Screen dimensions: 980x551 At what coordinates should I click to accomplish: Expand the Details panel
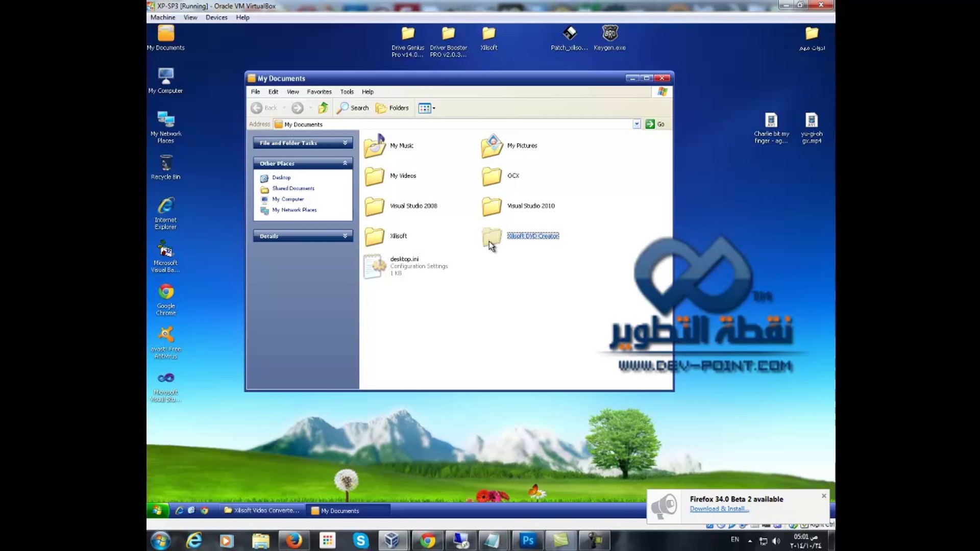pos(303,236)
